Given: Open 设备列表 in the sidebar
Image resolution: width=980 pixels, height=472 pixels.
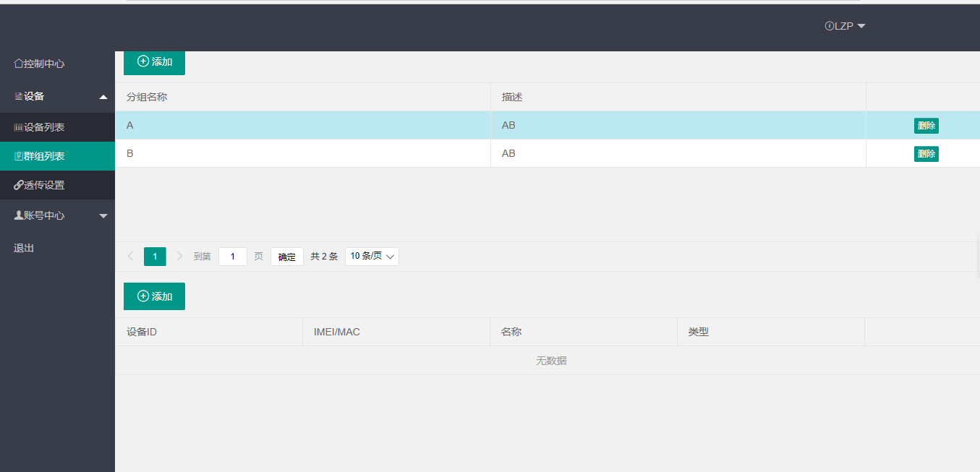Looking at the screenshot, I should point(44,127).
